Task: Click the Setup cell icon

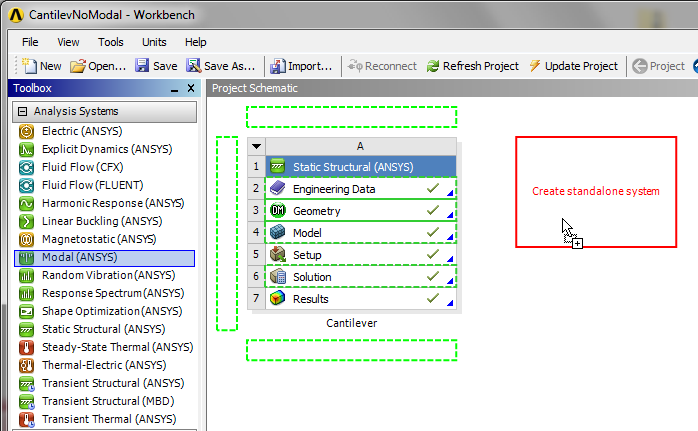Action: click(x=278, y=254)
